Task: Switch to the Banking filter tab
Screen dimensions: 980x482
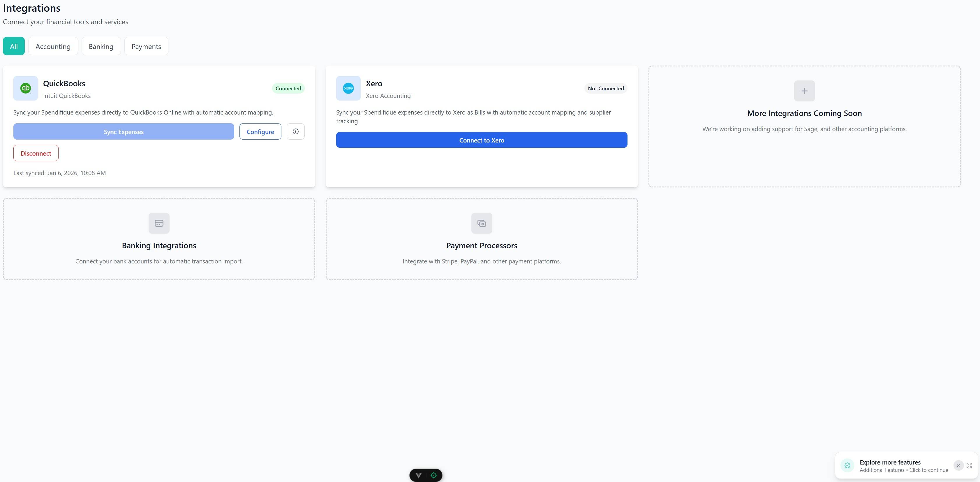Action: (x=101, y=46)
